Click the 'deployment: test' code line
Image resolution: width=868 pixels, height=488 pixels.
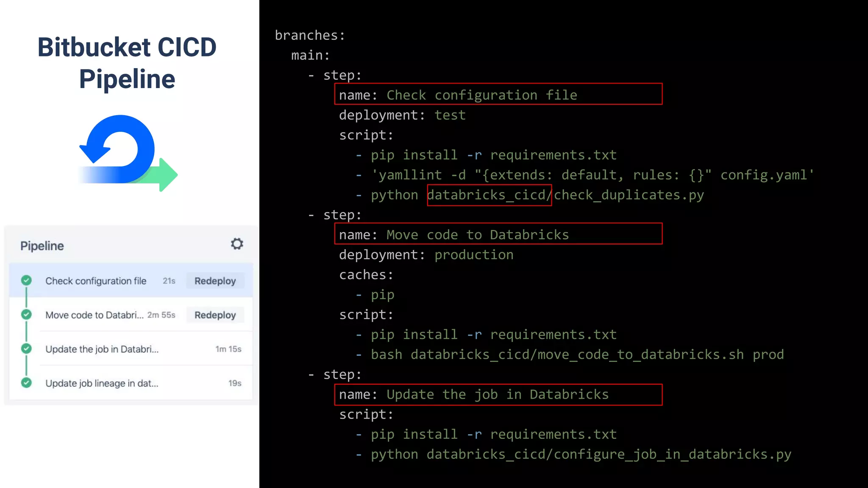click(x=402, y=115)
